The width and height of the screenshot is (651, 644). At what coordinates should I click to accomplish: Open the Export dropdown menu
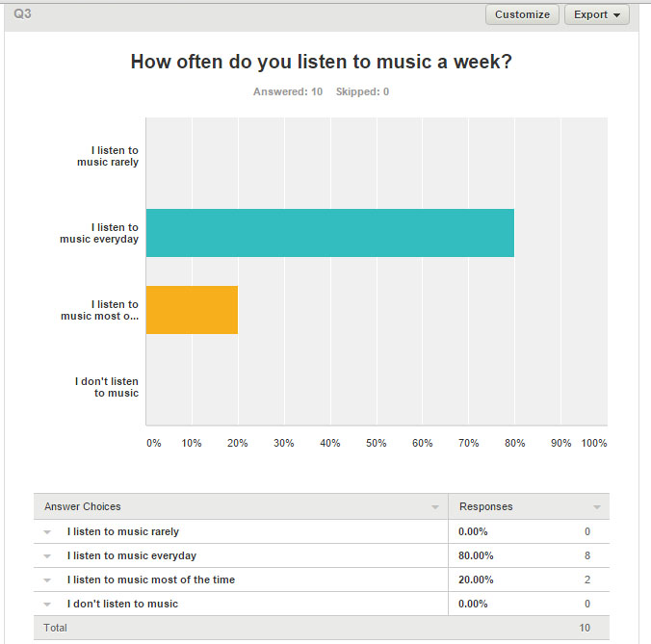(x=596, y=14)
